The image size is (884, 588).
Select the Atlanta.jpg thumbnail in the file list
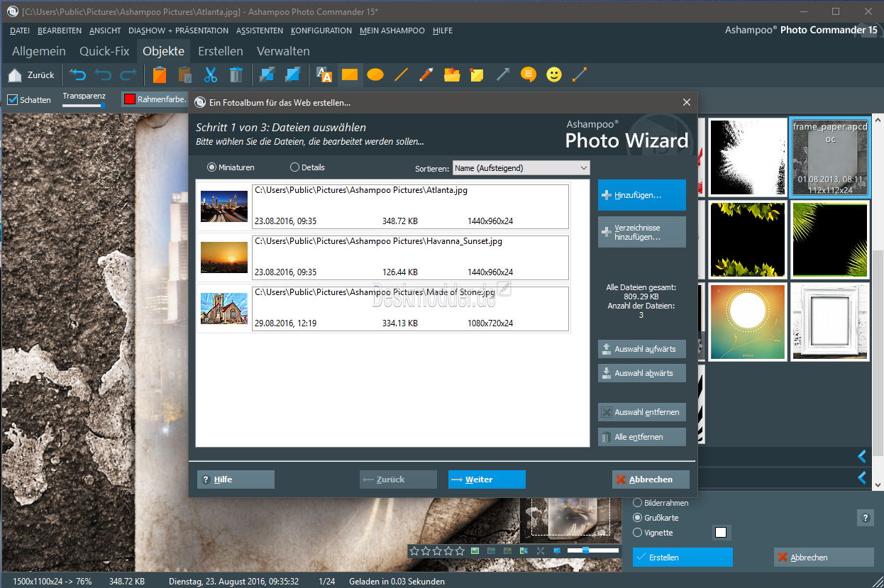[224, 206]
